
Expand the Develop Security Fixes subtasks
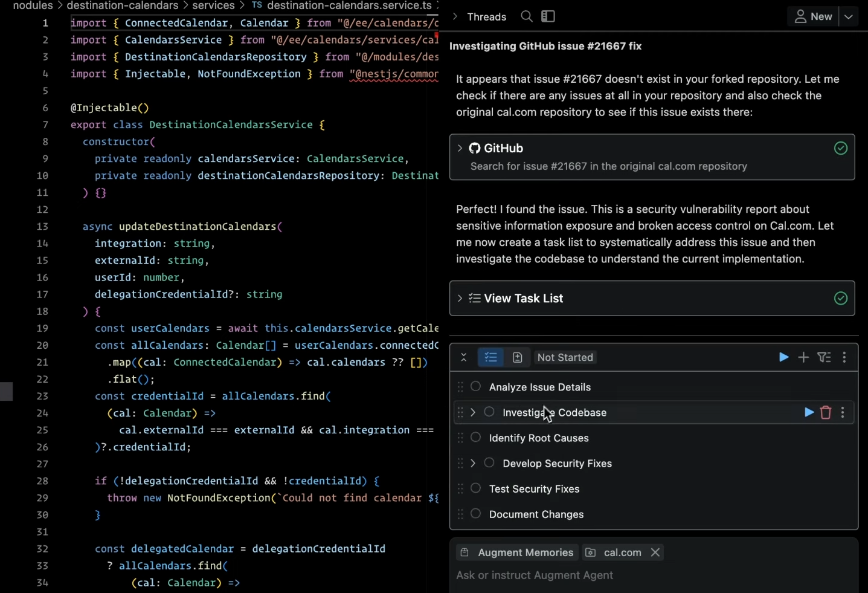[473, 463]
